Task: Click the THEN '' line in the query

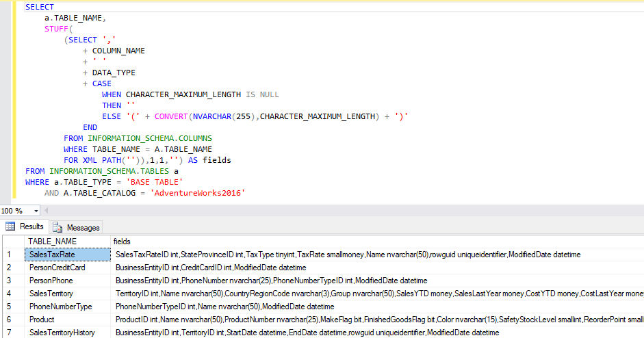Action: [118, 105]
